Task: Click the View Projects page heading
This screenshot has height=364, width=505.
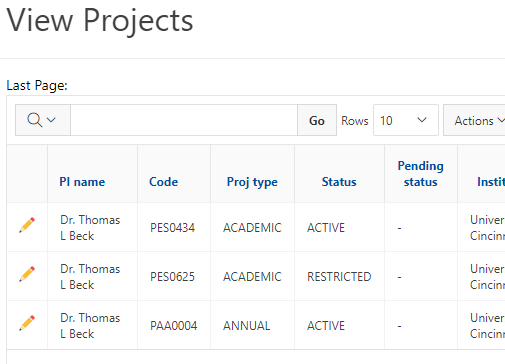Action: tap(100, 21)
